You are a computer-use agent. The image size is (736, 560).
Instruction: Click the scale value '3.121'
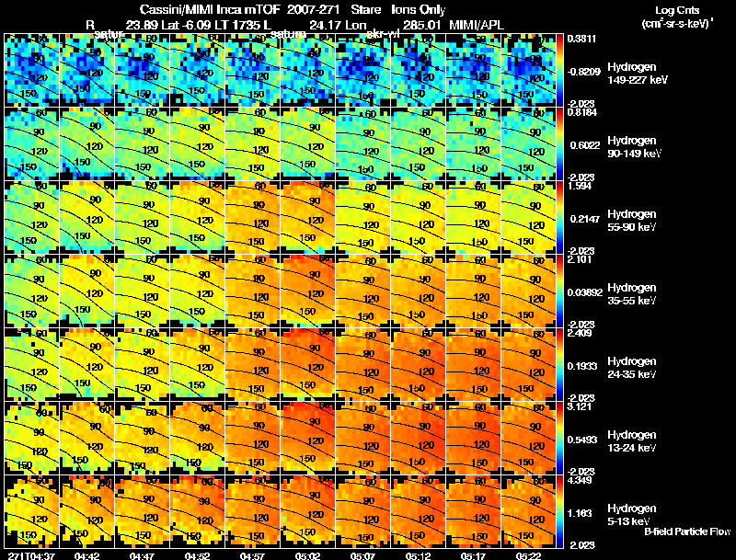[580, 406]
